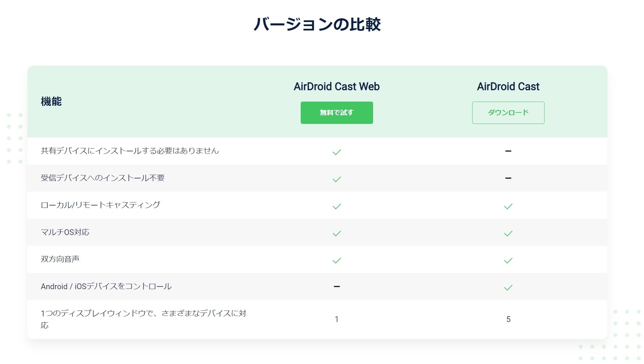Click the dash in Android / iOS control row

coord(337,286)
